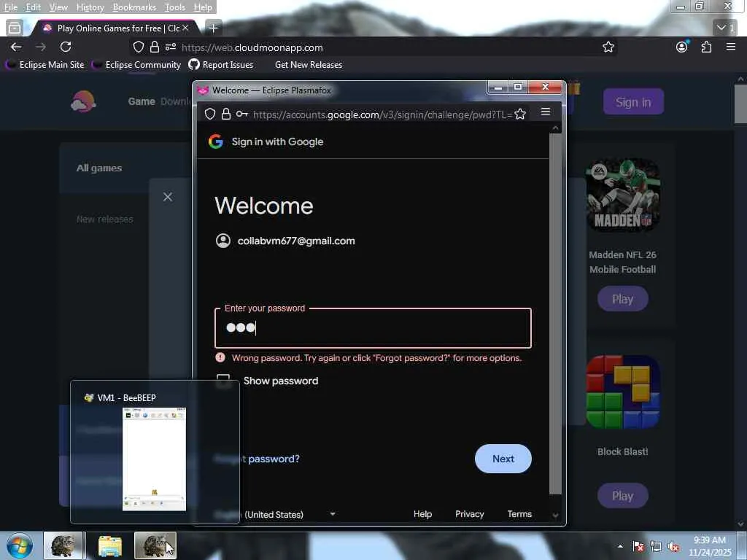Viewport: 747px width, 560px height.
Task: Open the tab view icon left of tabs
Action: point(15,28)
